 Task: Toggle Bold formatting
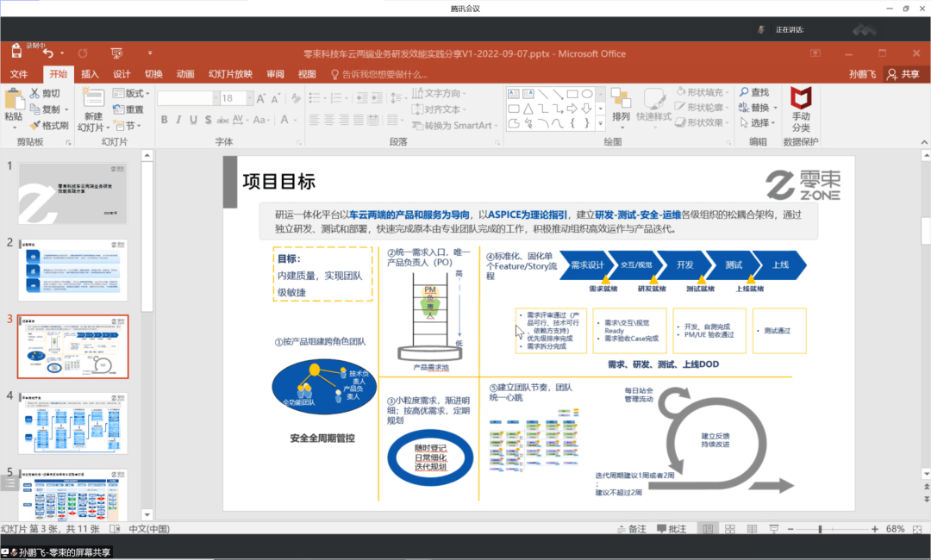pos(164,120)
